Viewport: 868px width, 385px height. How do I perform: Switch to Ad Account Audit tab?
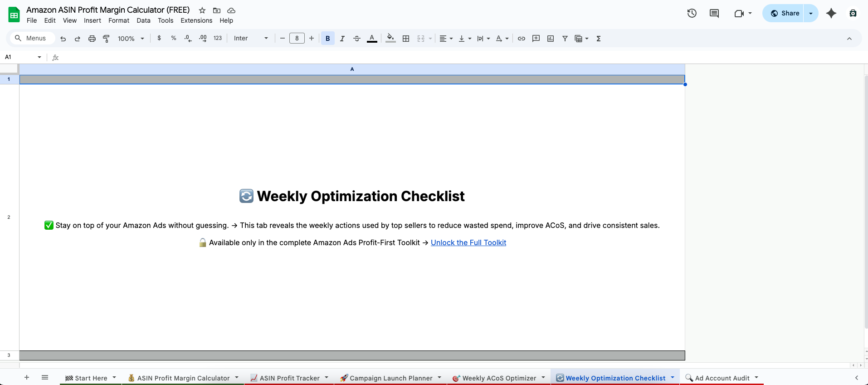click(x=722, y=378)
